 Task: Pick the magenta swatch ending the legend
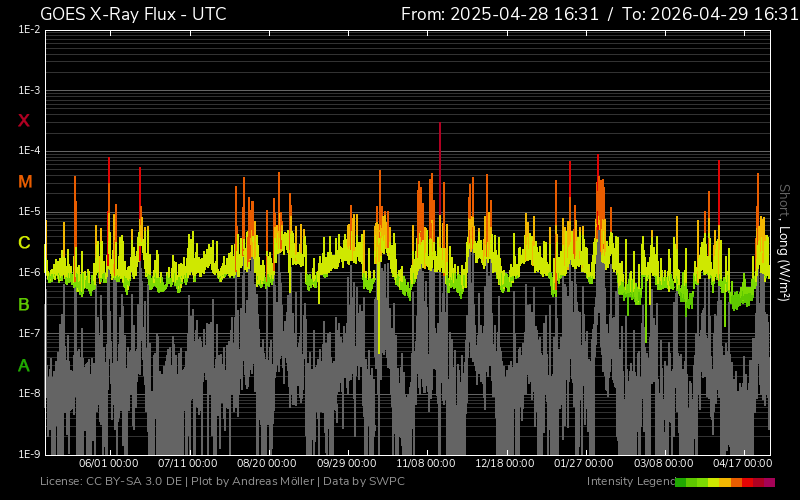coord(769,482)
